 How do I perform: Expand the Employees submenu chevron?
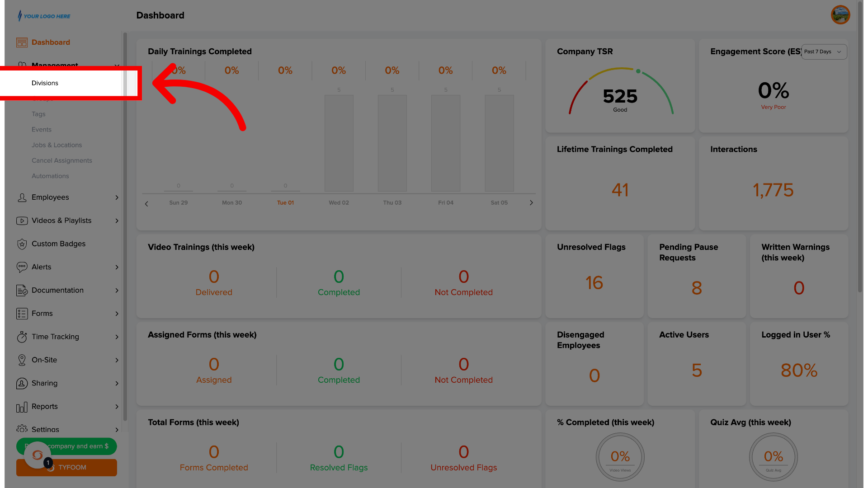click(117, 197)
